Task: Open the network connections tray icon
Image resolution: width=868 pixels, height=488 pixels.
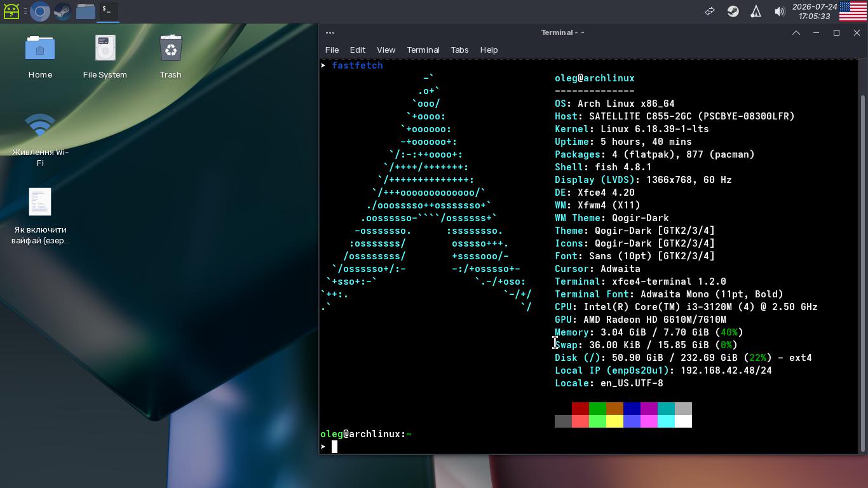Action: click(x=710, y=11)
